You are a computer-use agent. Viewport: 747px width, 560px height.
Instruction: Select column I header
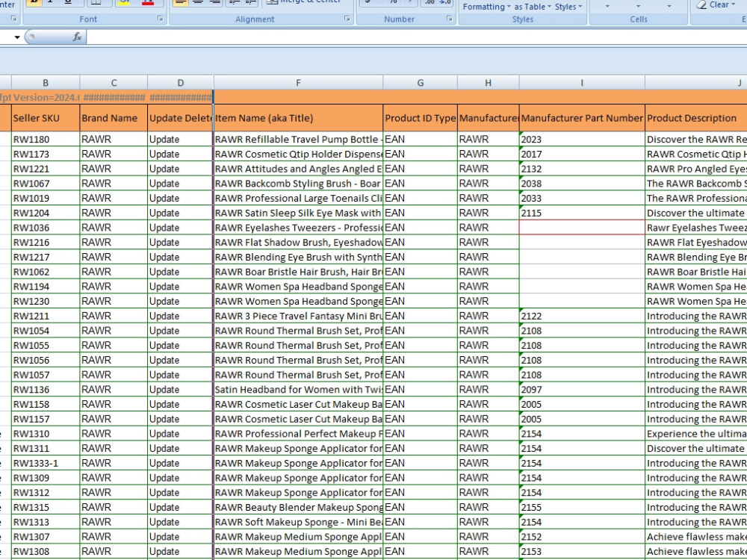point(582,82)
